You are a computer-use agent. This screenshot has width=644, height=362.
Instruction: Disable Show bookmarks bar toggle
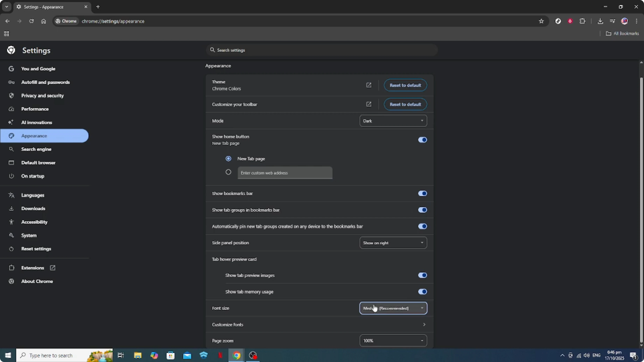(x=422, y=193)
